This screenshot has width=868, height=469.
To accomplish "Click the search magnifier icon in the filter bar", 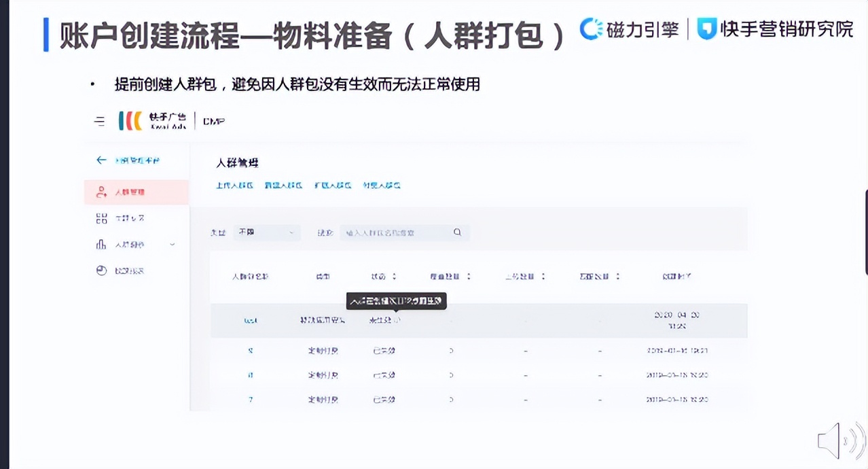I will click(456, 232).
